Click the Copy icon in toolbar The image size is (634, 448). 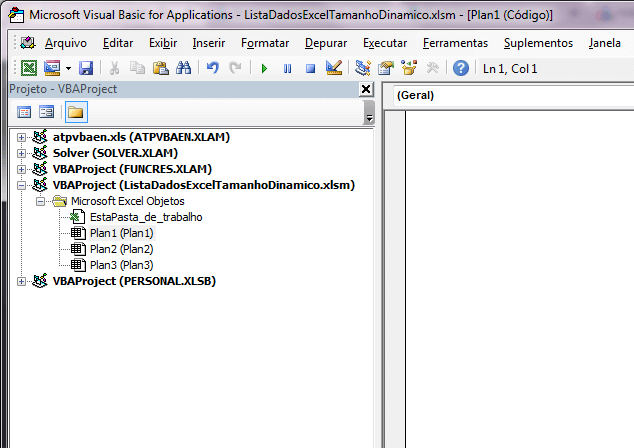[137, 68]
